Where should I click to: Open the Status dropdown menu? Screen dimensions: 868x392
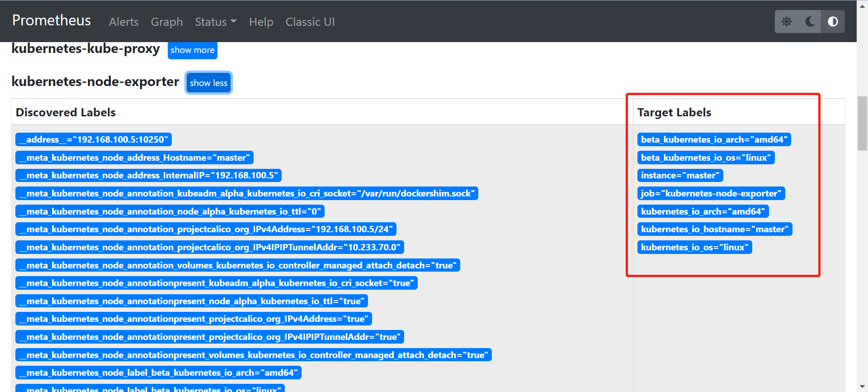(216, 22)
